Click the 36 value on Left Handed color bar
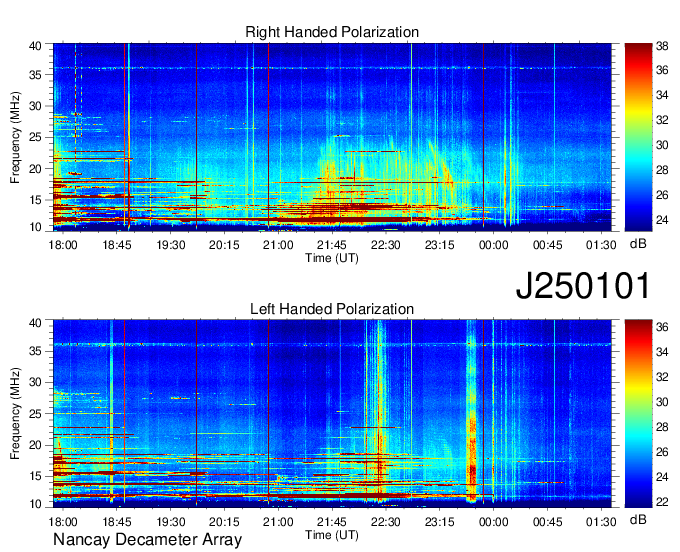 tap(662, 327)
